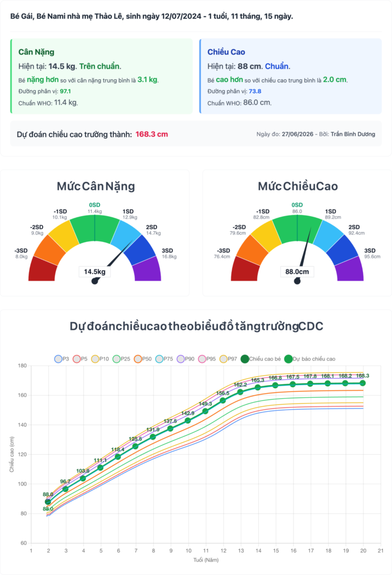The height and width of the screenshot is (575, 392).
Task: Click the '8.0kg' -3SD gauge label
Action: 21,257
